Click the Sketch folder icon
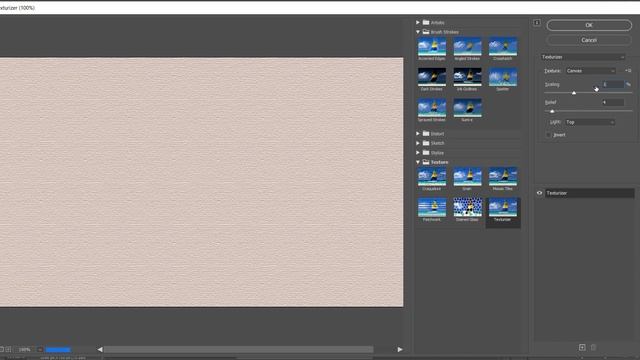Viewport: 640px width, 360px height. [426, 143]
